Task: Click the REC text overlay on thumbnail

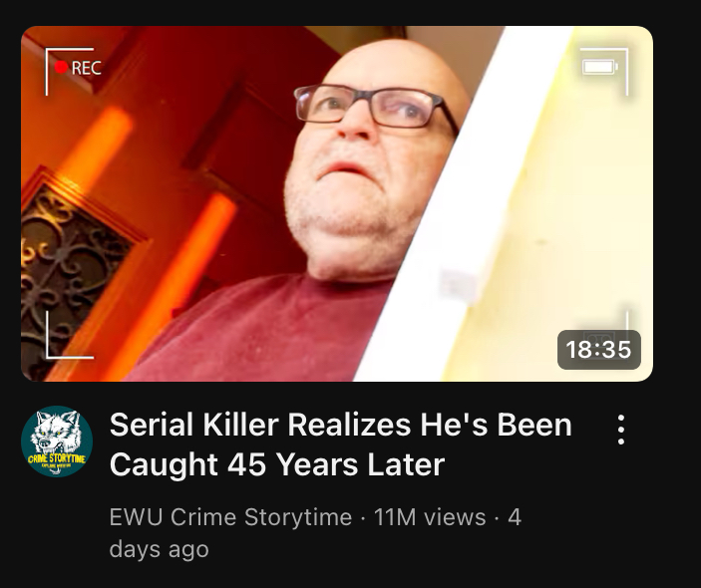Action: [87, 68]
